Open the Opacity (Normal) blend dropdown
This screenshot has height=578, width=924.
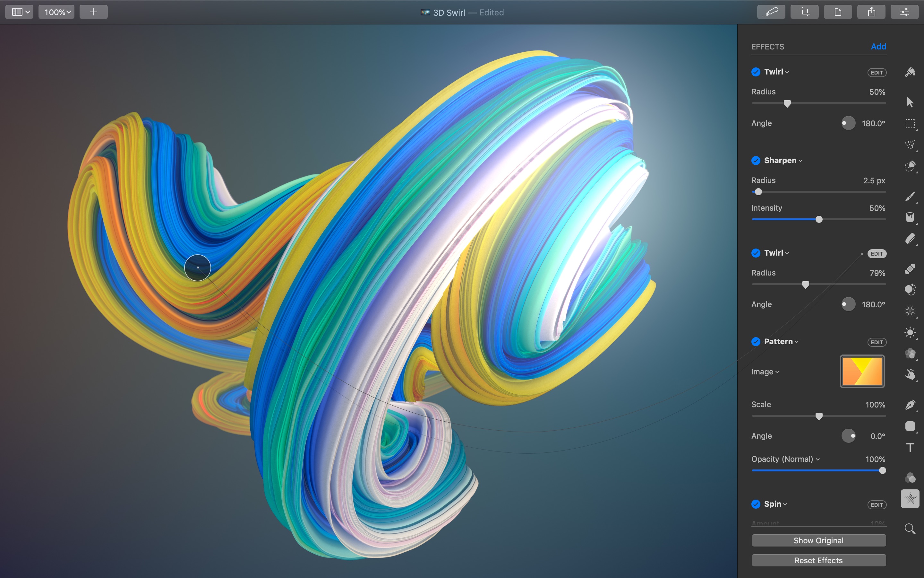point(785,459)
